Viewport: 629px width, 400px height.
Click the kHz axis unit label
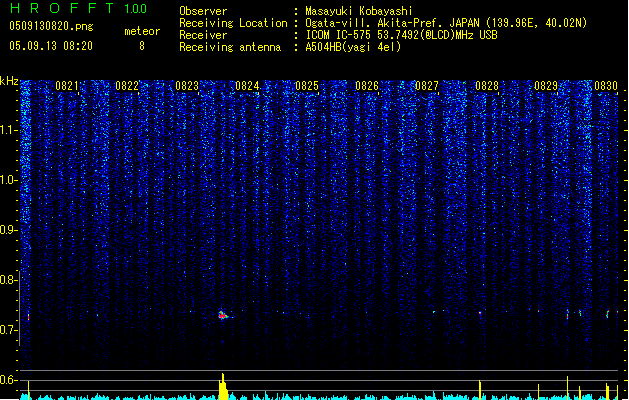click(9, 81)
